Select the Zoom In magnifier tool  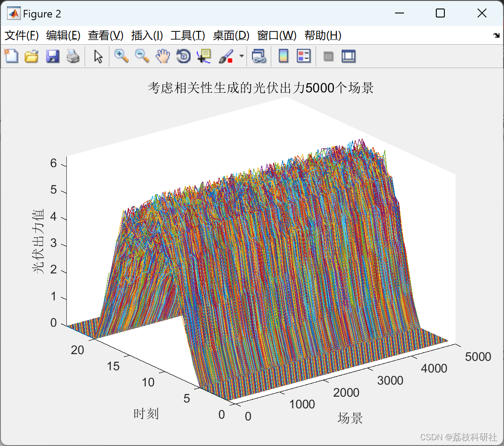coord(122,56)
